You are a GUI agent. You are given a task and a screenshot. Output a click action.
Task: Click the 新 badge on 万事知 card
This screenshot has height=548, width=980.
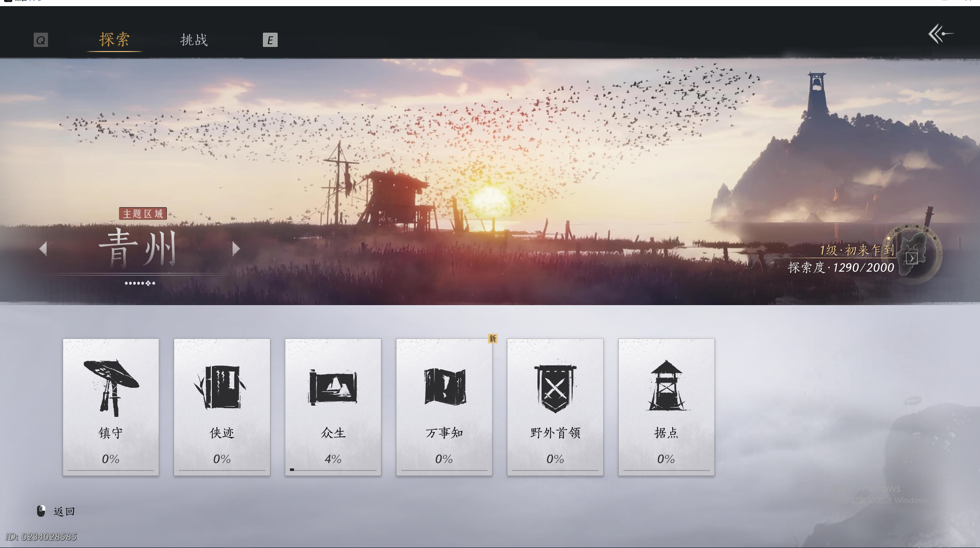(493, 339)
